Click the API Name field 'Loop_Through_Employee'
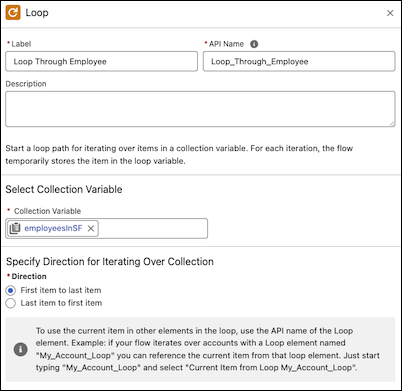Screen dimensions: 402x391 tap(299, 61)
